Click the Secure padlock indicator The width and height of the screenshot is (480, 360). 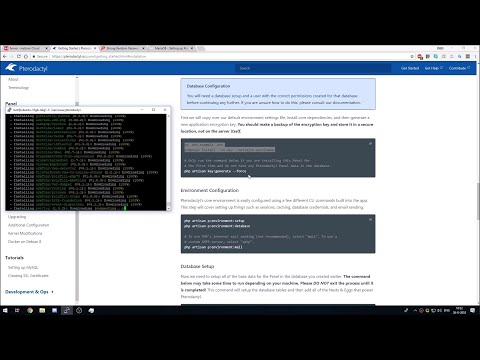pyautogui.click(x=40, y=56)
